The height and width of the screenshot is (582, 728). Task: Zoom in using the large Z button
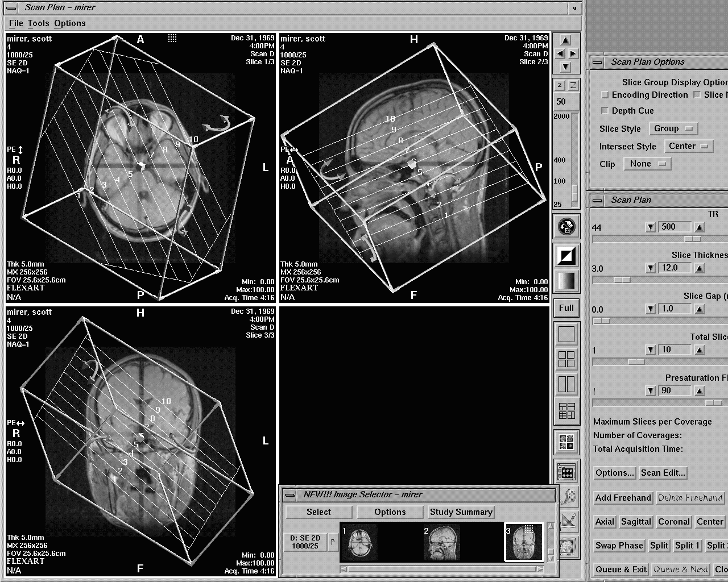[573, 85]
